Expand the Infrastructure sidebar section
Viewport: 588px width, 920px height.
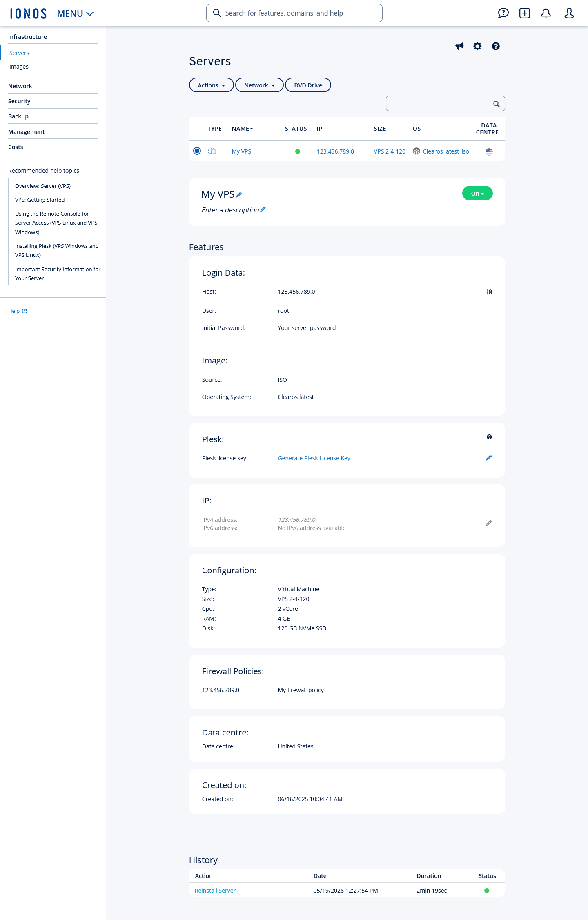click(x=27, y=37)
